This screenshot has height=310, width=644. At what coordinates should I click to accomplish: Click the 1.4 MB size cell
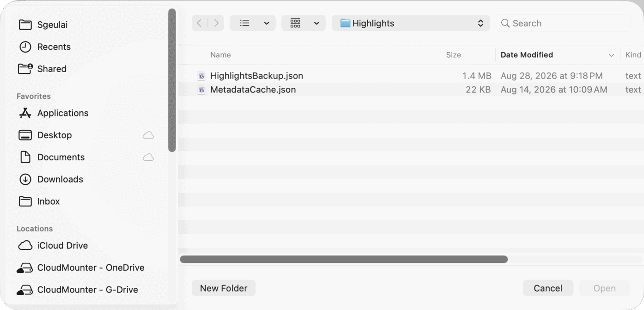pyautogui.click(x=477, y=76)
